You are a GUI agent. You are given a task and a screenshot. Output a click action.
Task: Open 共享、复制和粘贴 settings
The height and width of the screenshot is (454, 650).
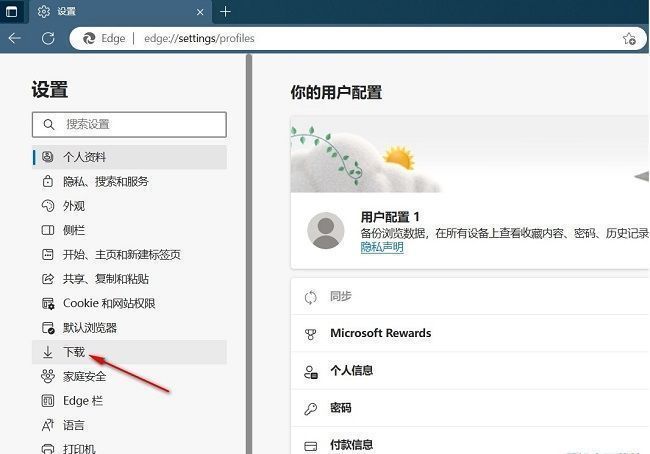point(106,279)
